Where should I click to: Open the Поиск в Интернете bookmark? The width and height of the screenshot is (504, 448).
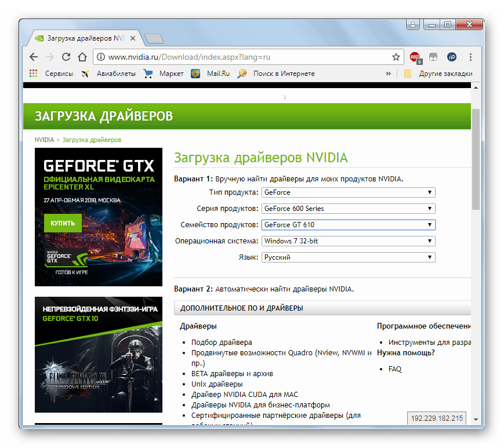284,74
